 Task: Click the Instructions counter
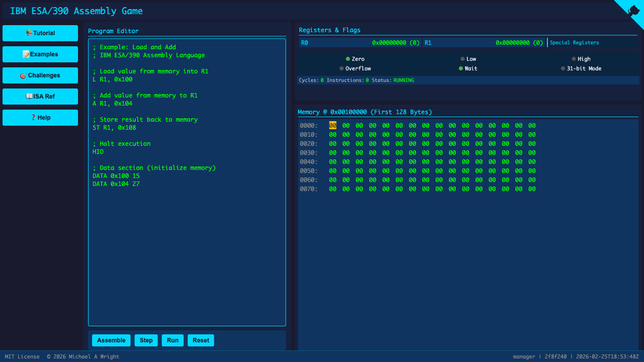(x=348, y=80)
